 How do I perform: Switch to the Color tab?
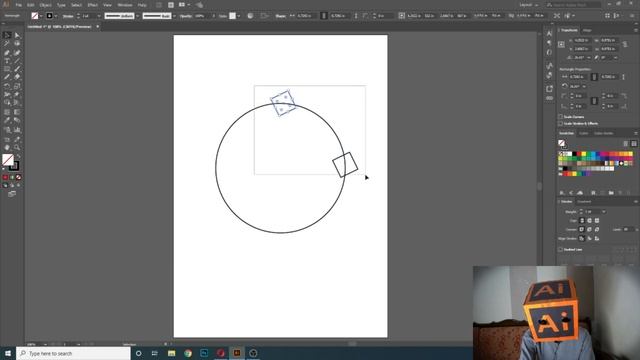pyautogui.click(x=584, y=133)
